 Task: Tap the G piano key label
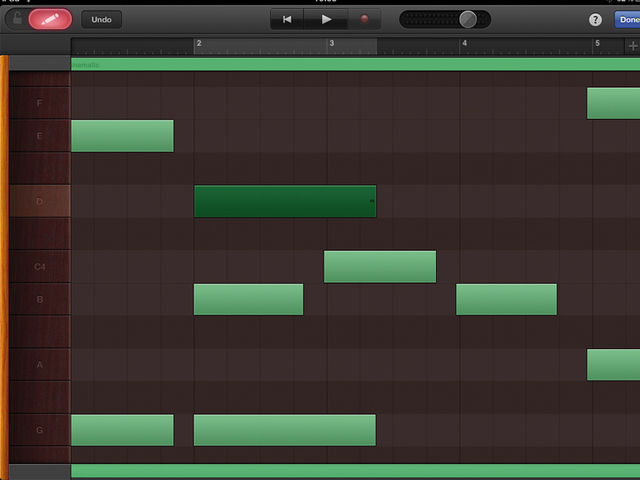point(39,430)
